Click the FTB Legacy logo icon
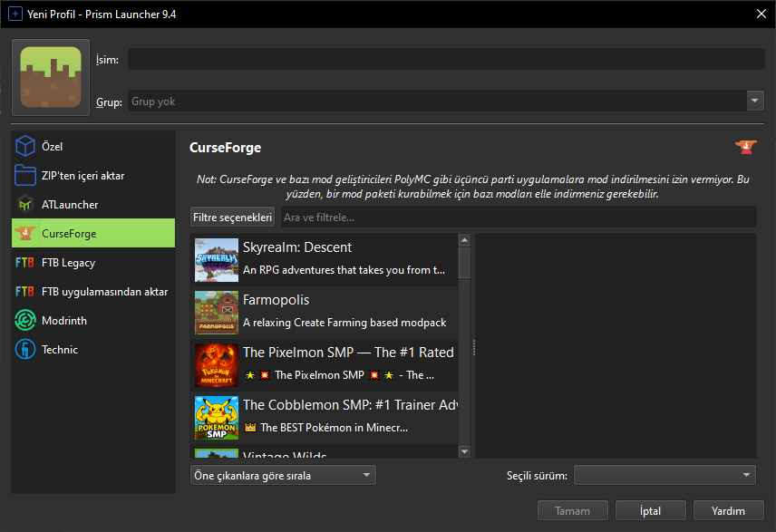This screenshot has width=776, height=532. click(24, 262)
